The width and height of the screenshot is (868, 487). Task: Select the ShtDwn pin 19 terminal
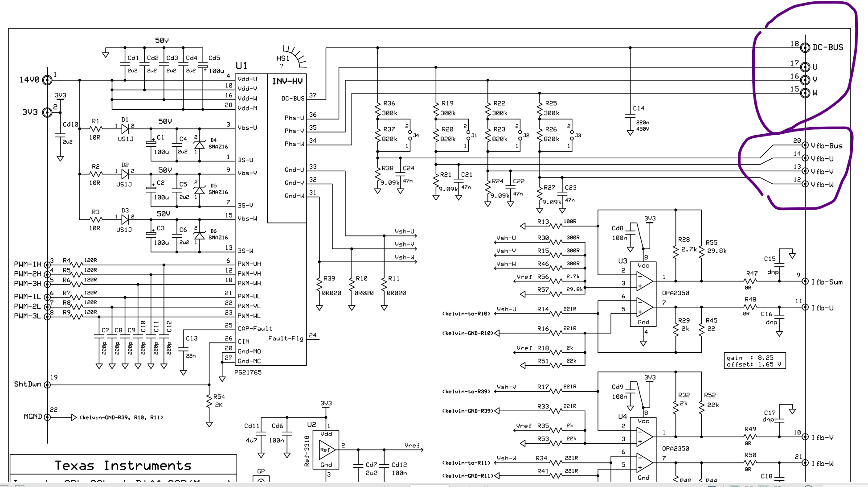pyautogui.click(x=47, y=384)
